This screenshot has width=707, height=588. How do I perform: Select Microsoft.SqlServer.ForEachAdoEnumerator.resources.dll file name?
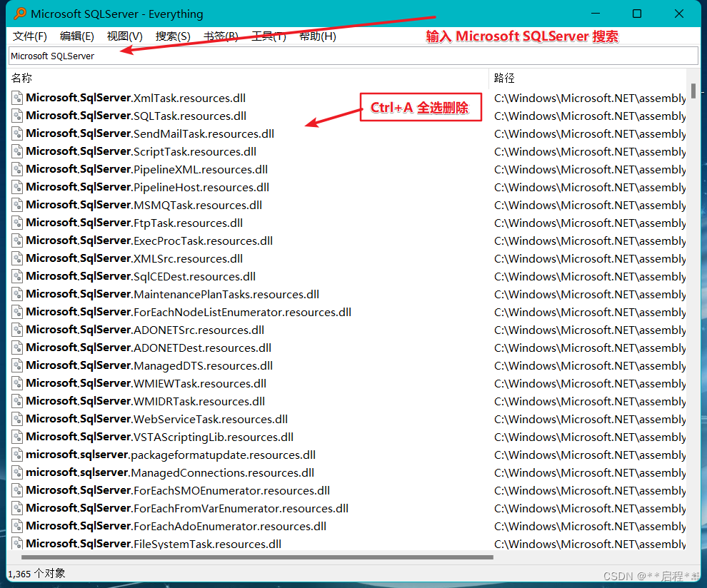tap(176, 526)
